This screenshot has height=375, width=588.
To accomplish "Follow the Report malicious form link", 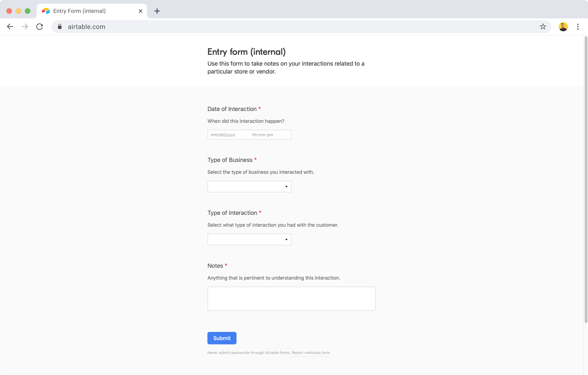I will pos(311,352).
